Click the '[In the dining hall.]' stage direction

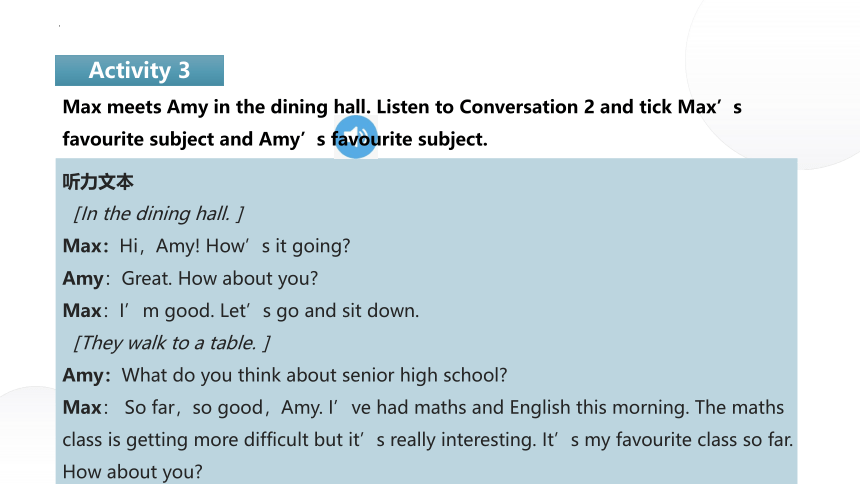[159, 213]
